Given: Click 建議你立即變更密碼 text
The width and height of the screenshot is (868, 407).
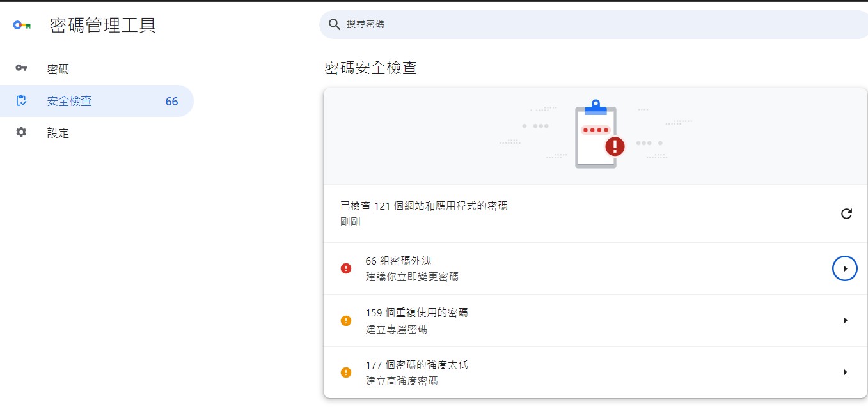Looking at the screenshot, I should [412, 277].
